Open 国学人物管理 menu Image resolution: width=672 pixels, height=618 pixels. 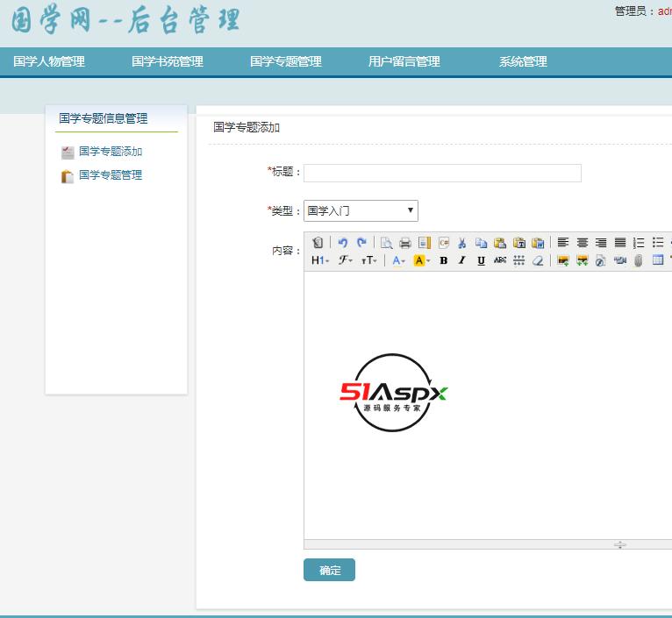(x=49, y=61)
